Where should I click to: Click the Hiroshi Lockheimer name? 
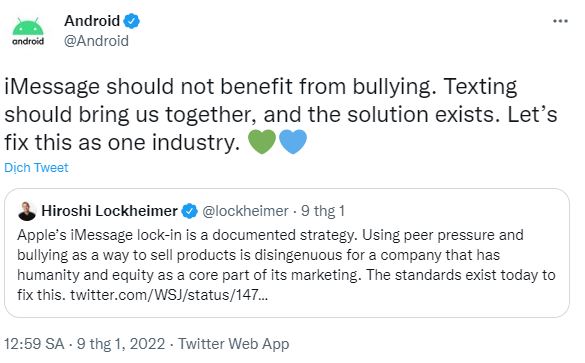[x=109, y=211]
